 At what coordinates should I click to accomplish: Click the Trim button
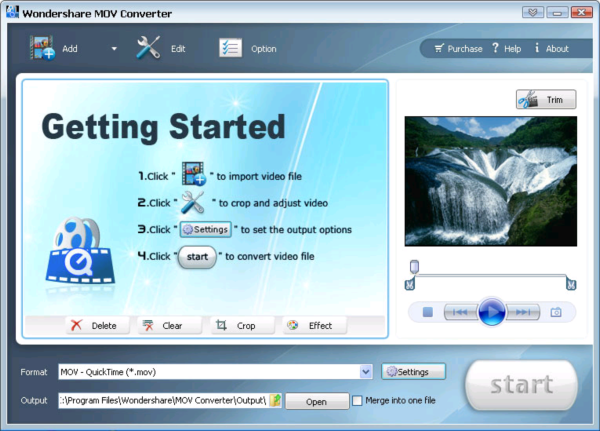(x=545, y=100)
